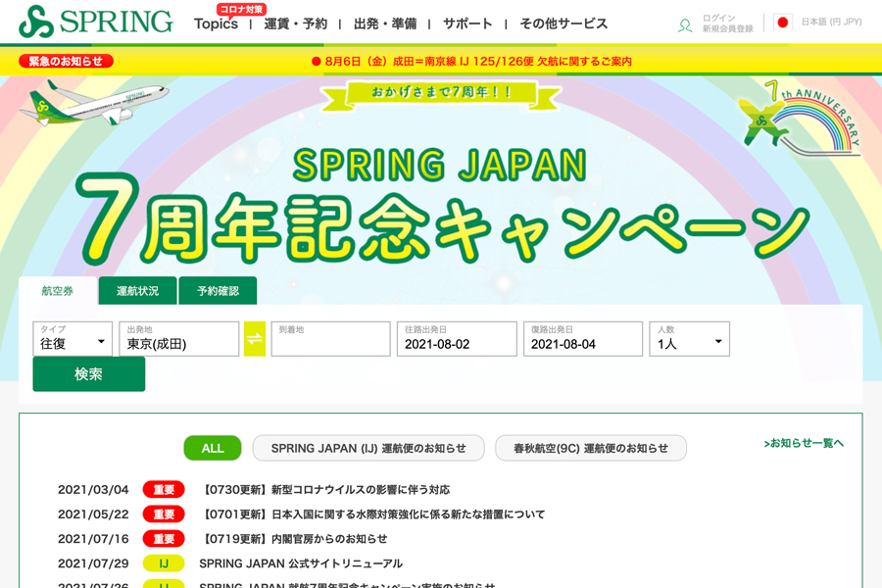882x588 pixels.
Task: Open 日本入国に関する水際対策強化 news
Action: (x=372, y=514)
